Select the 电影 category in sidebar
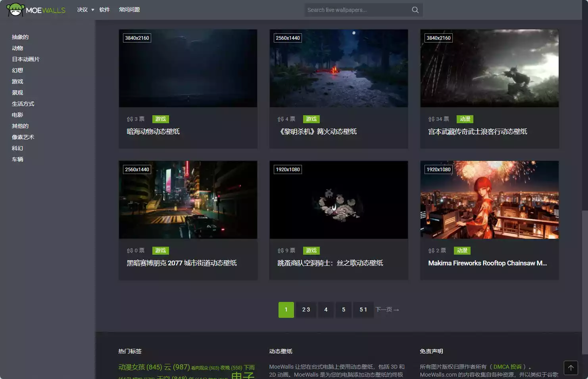The image size is (588, 379). click(x=17, y=115)
